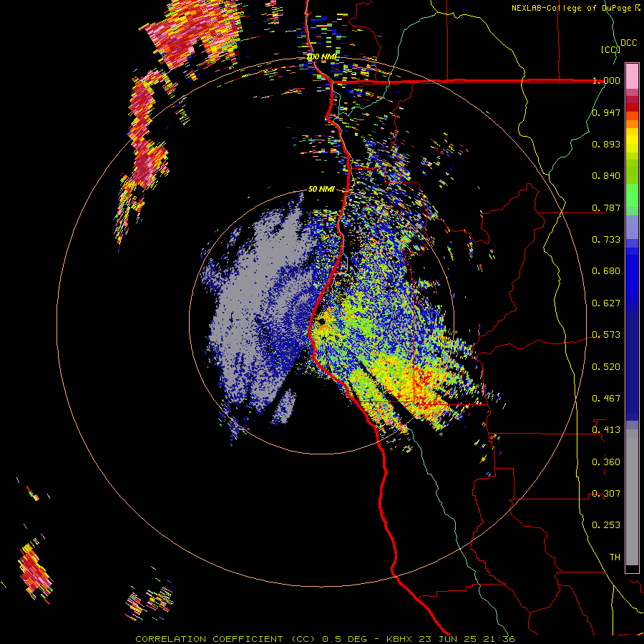The height and width of the screenshot is (644, 644).
Task: Click the 0.840 scale value
Action: [x=606, y=176]
